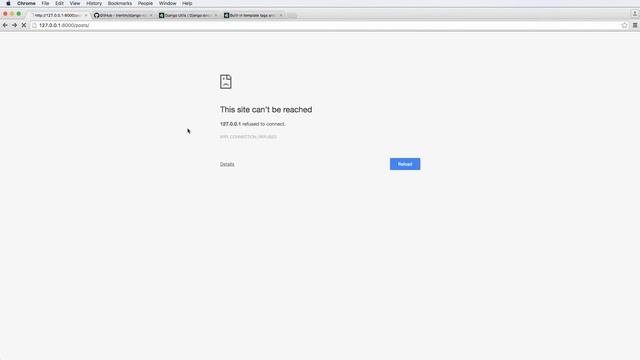Screen dimensions: 640x360
Task: Open a new tab
Action: [291, 16]
